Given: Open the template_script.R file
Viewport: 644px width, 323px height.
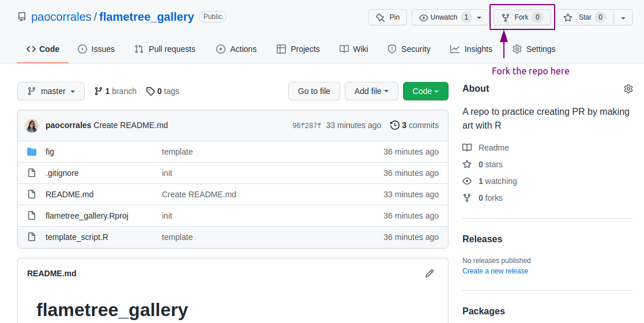Looking at the screenshot, I should click(77, 237).
